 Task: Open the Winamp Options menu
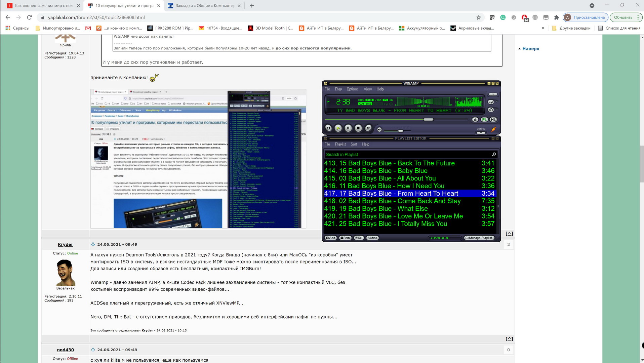tap(353, 89)
